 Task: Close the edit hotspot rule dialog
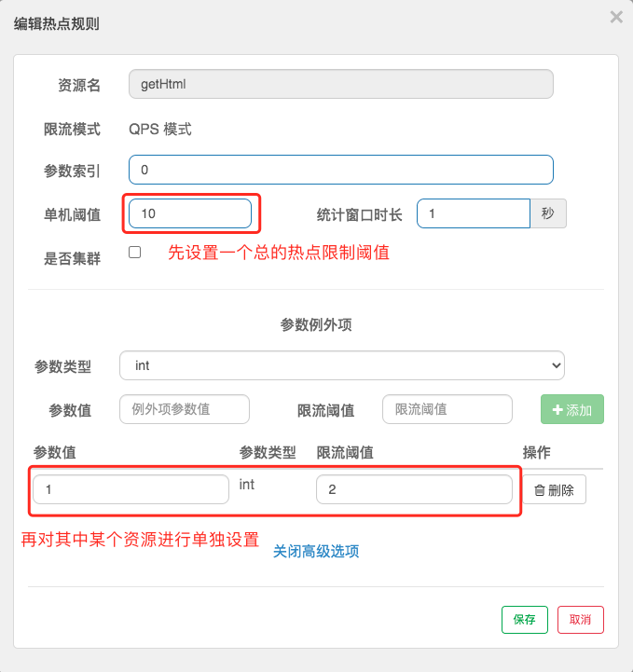(x=616, y=17)
